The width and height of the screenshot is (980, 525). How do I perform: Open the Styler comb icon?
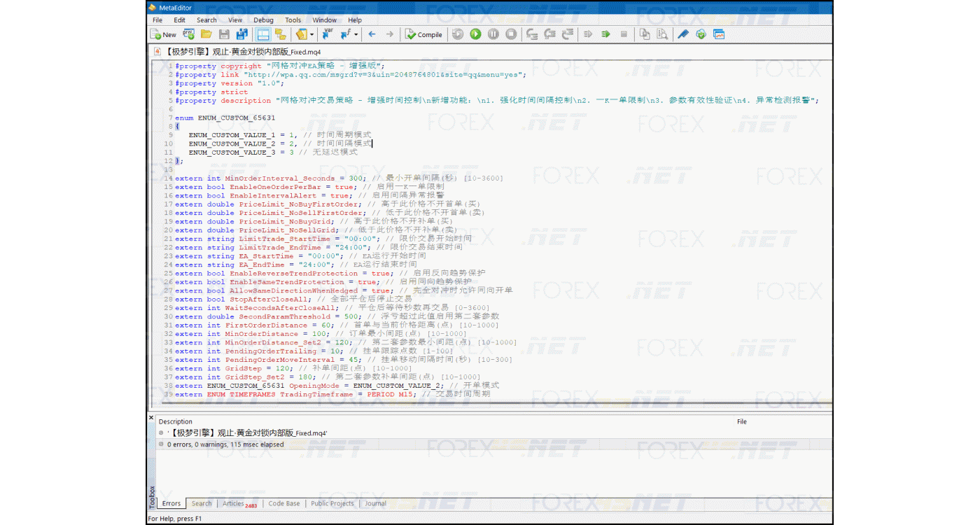[682, 34]
